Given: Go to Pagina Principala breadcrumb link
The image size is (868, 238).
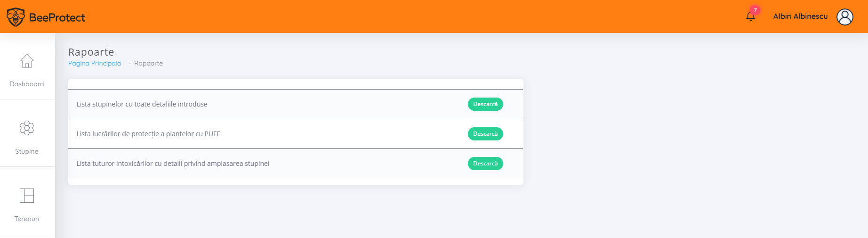Looking at the screenshot, I should click(x=95, y=63).
